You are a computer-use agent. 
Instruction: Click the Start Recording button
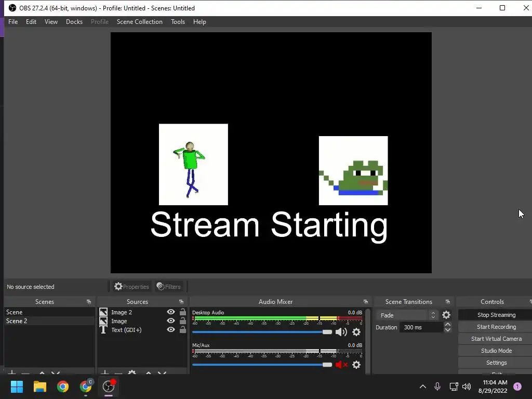pyautogui.click(x=496, y=327)
